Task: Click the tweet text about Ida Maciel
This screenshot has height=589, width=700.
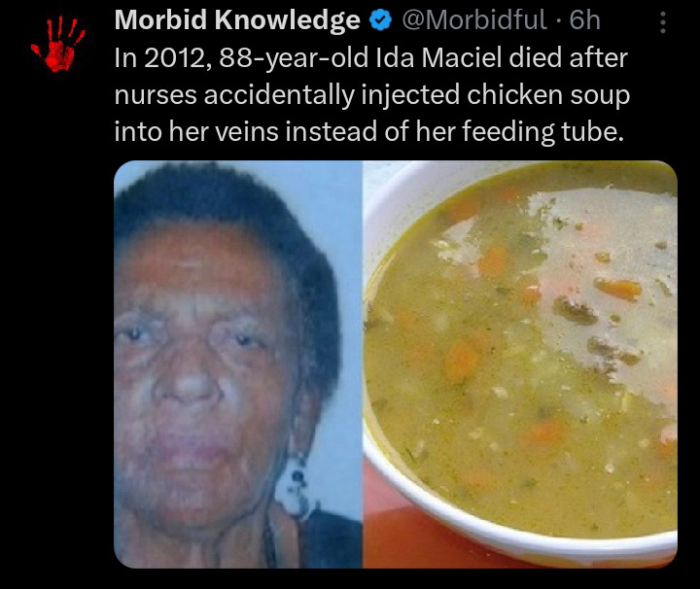Action: 371,94
